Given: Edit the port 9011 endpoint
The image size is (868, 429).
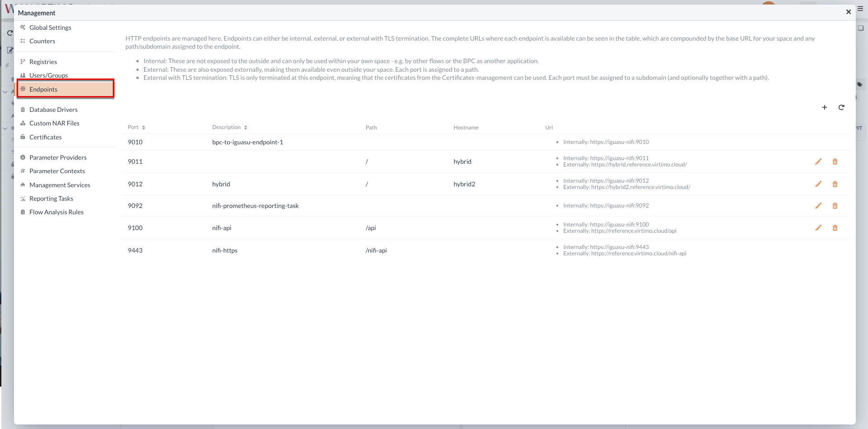Looking at the screenshot, I should pos(818,161).
